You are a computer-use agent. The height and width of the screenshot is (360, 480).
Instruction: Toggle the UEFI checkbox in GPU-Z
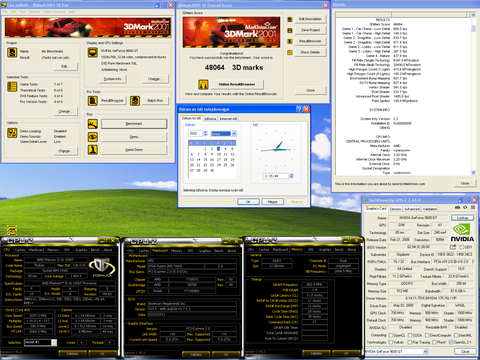tap(462, 247)
